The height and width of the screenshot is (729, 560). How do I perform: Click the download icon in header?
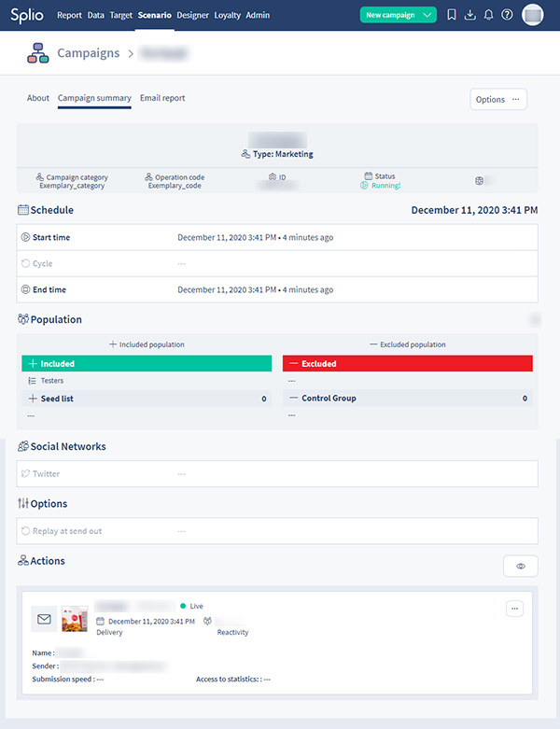[470, 15]
